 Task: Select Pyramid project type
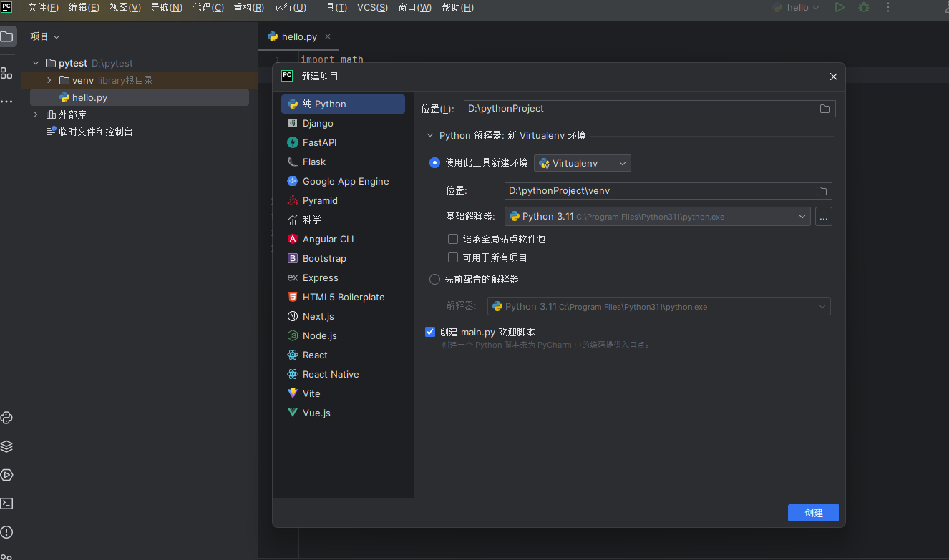tap(343, 200)
